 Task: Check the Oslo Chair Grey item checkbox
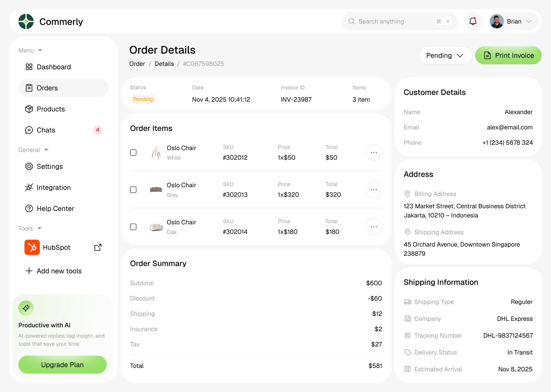133,189
